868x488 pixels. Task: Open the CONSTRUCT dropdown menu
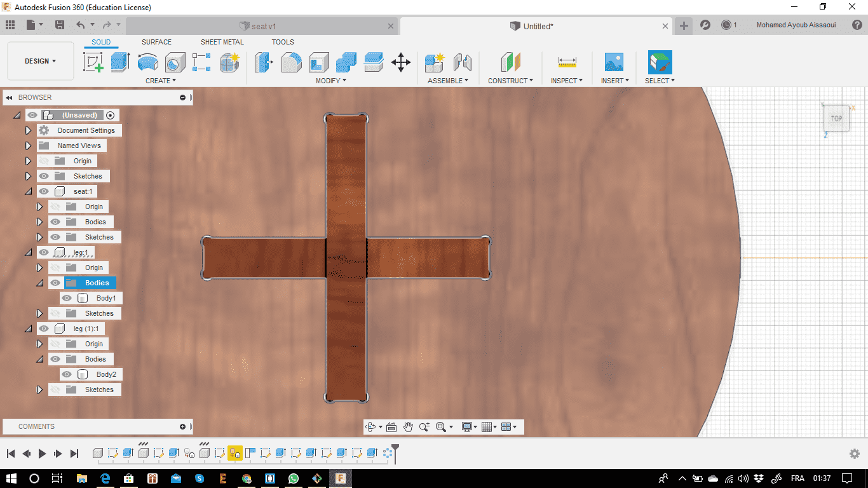(510, 81)
